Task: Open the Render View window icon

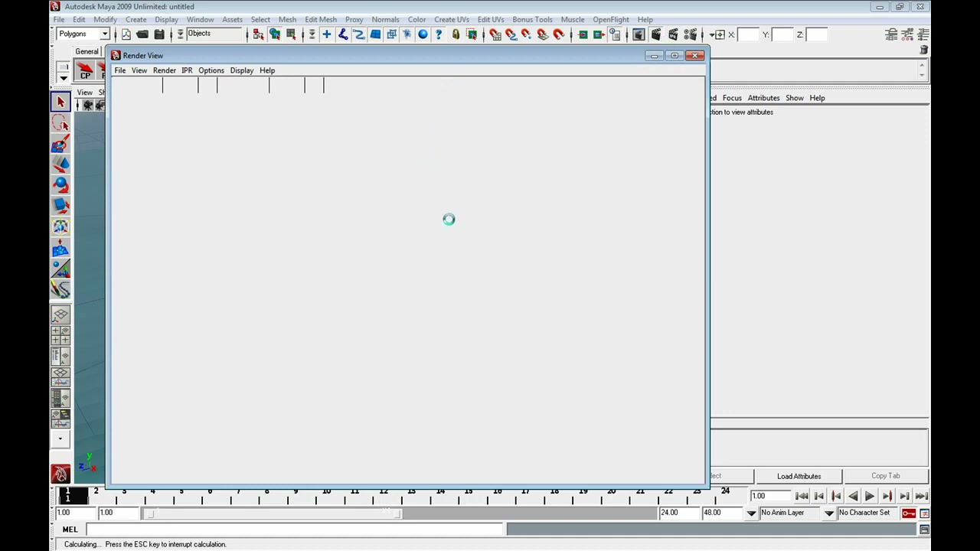Action: pyautogui.click(x=639, y=34)
